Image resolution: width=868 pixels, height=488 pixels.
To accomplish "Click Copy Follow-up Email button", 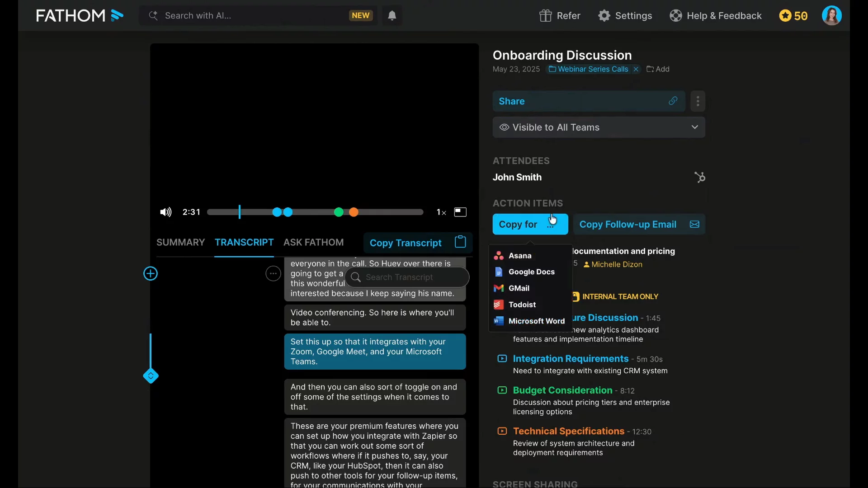I will (x=639, y=224).
